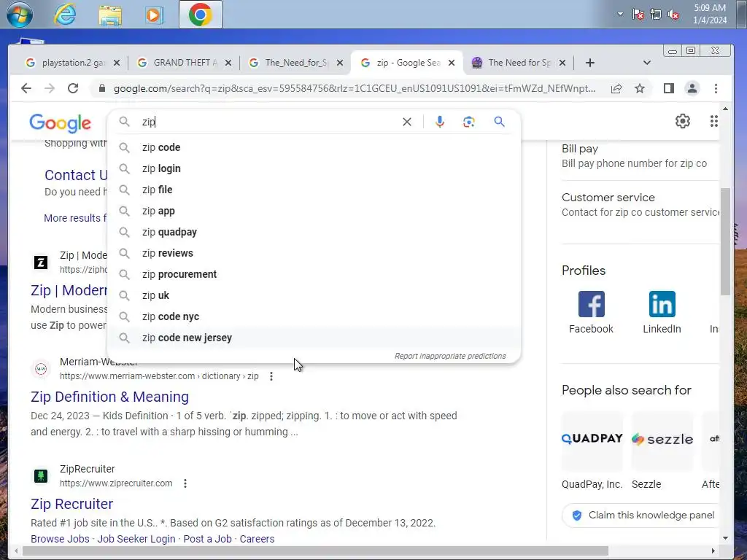Image resolution: width=747 pixels, height=560 pixels.
Task: Open the QuadPay related search thumbnail
Action: [x=592, y=441]
